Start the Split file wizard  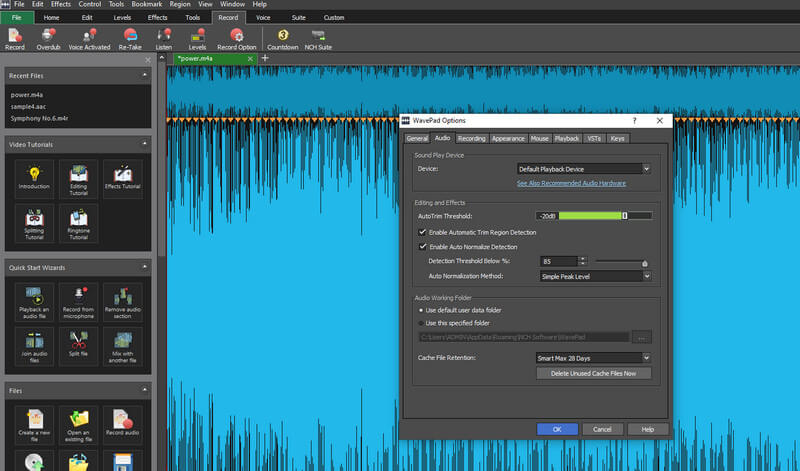coord(78,341)
